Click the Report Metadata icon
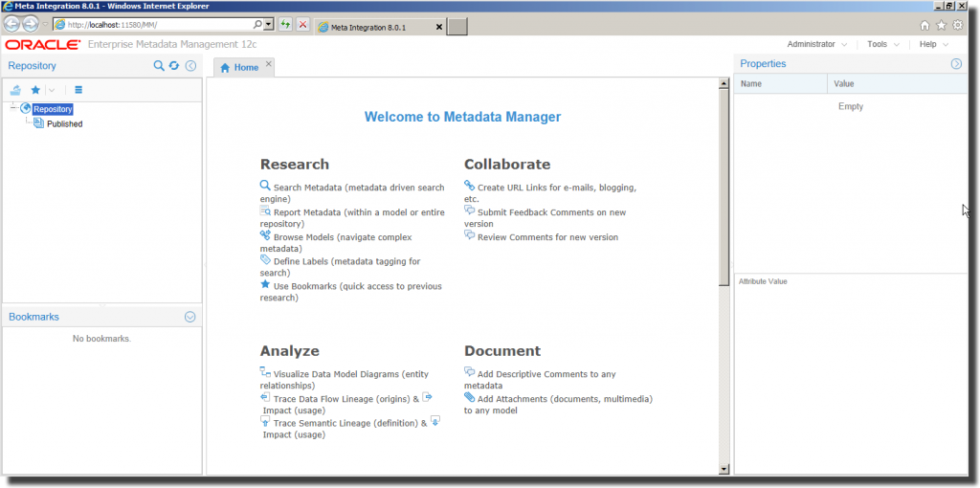This screenshot has height=488, width=980. tap(266, 211)
